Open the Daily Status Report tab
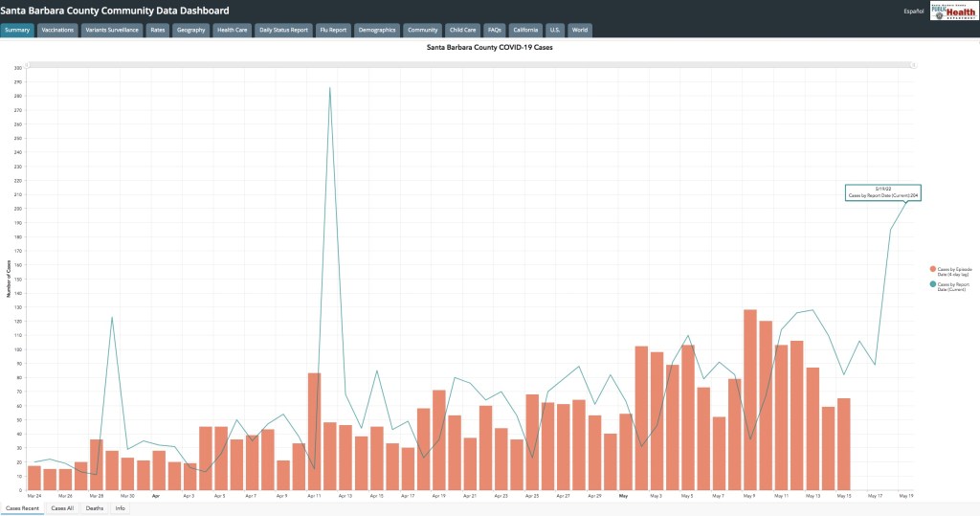This screenshot has height=516, width=980. pyautogui.click(x=283, y=30)
